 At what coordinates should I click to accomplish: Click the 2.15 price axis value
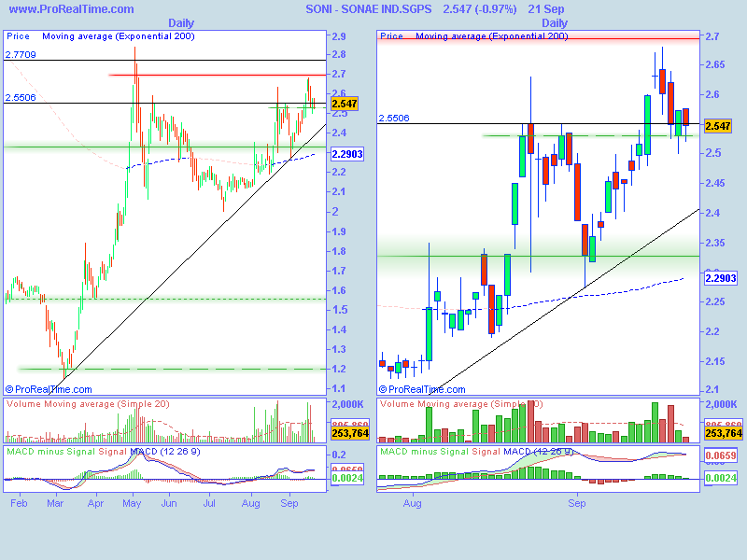pos(715,361)
